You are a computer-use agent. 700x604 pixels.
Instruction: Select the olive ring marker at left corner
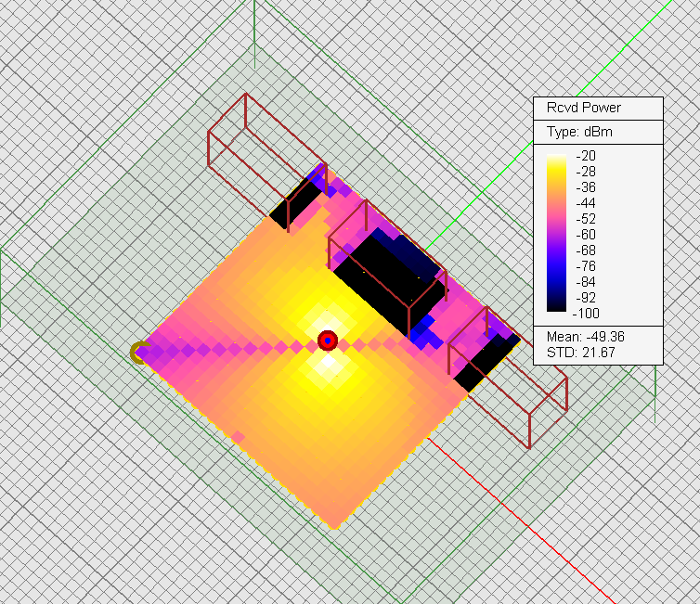[139, 352]
